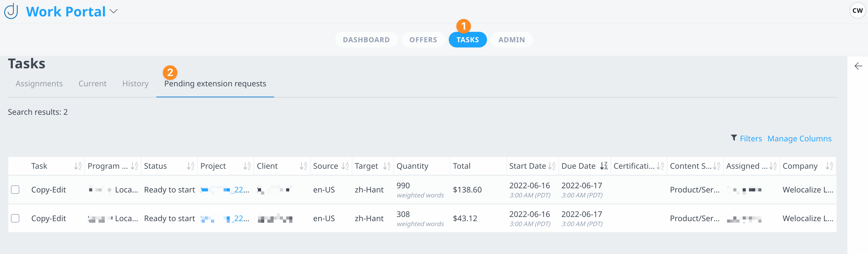This screenshot has height=254, width=868.
Task: Check the 308 weighted words task checkbox
Action: click(15, 218)
